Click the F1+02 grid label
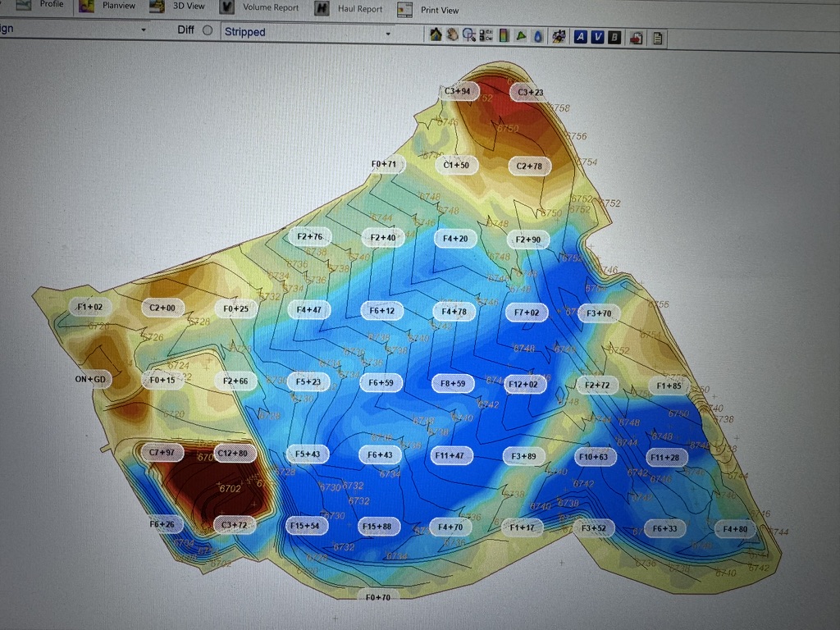This screenshot has width=840, height=630. [x=90, y=307]
